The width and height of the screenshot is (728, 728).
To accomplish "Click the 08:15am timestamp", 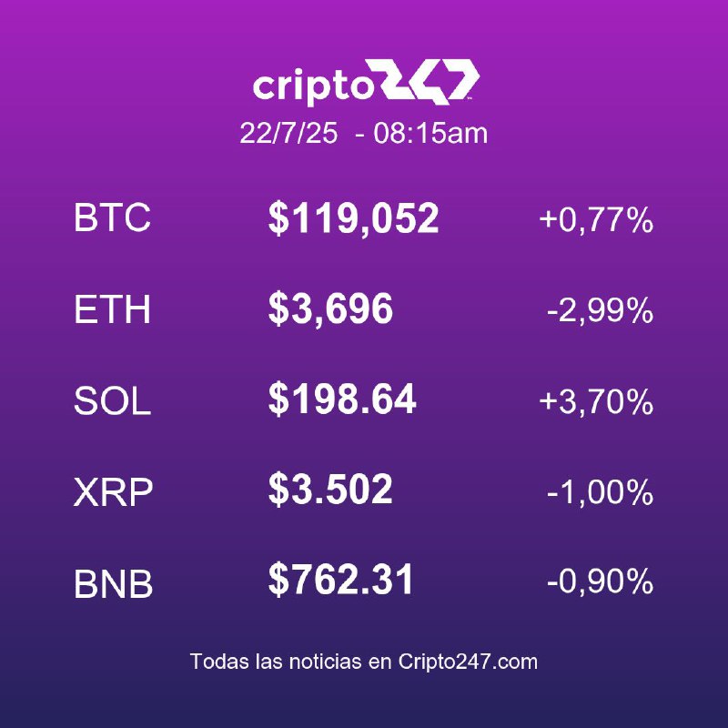I will (x=430, y=133).
